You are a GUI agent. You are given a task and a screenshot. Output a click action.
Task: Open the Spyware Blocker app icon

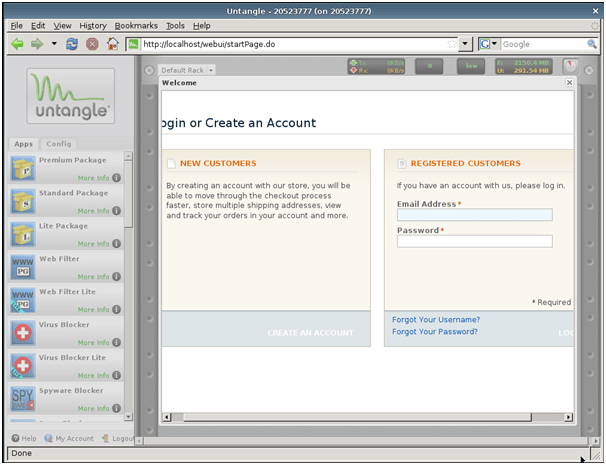point(22,398)
